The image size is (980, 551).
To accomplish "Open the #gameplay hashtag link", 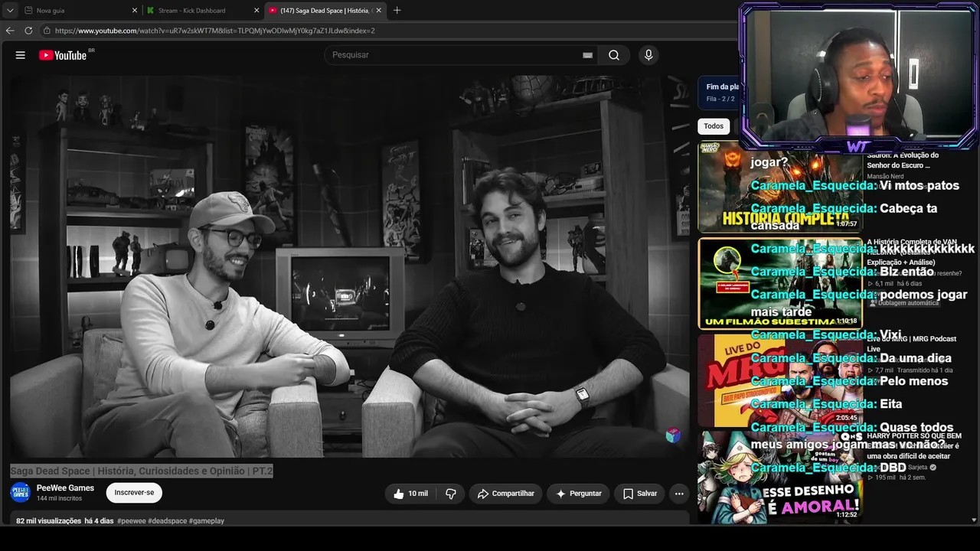I will click(x=207, y=521).
